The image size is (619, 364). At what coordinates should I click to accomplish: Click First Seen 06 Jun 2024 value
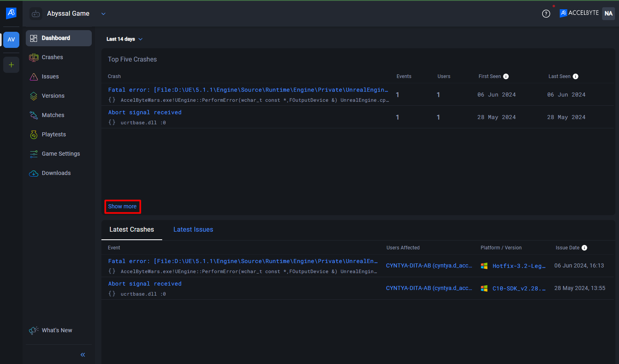click(x=497, y=95)
